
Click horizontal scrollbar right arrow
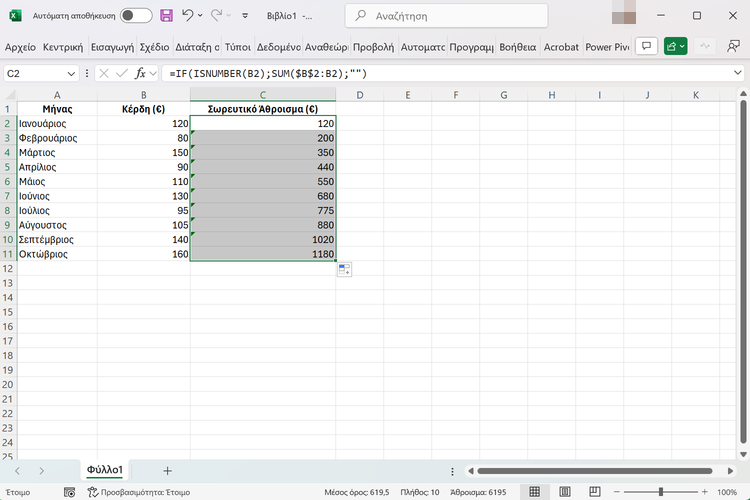point(730,471)
